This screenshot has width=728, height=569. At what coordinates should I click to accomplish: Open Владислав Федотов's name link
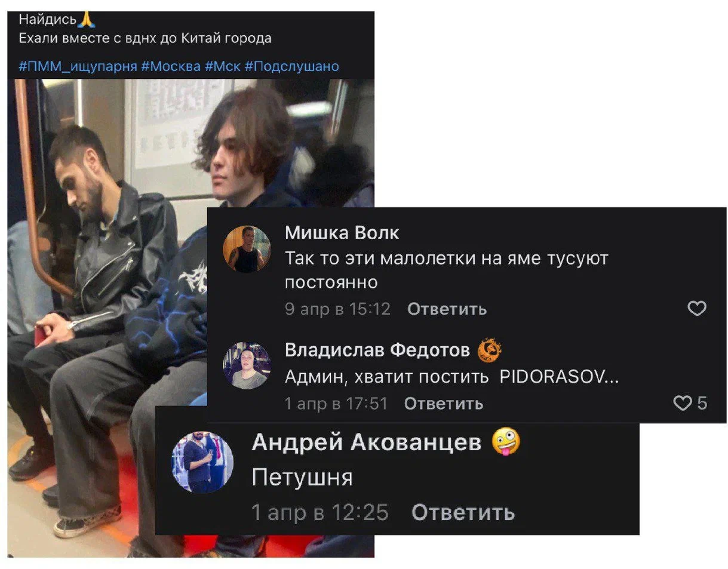pos(377,350)
